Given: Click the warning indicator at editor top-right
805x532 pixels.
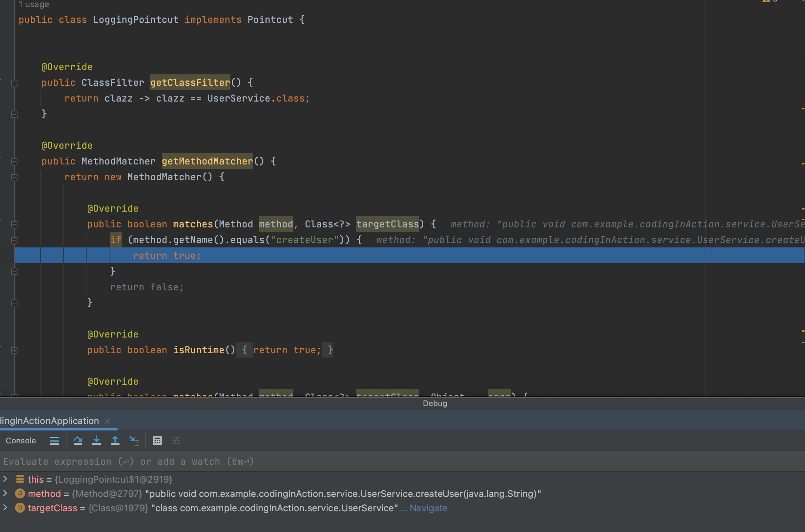Looking at the screenshot, I should pos(766,1).
